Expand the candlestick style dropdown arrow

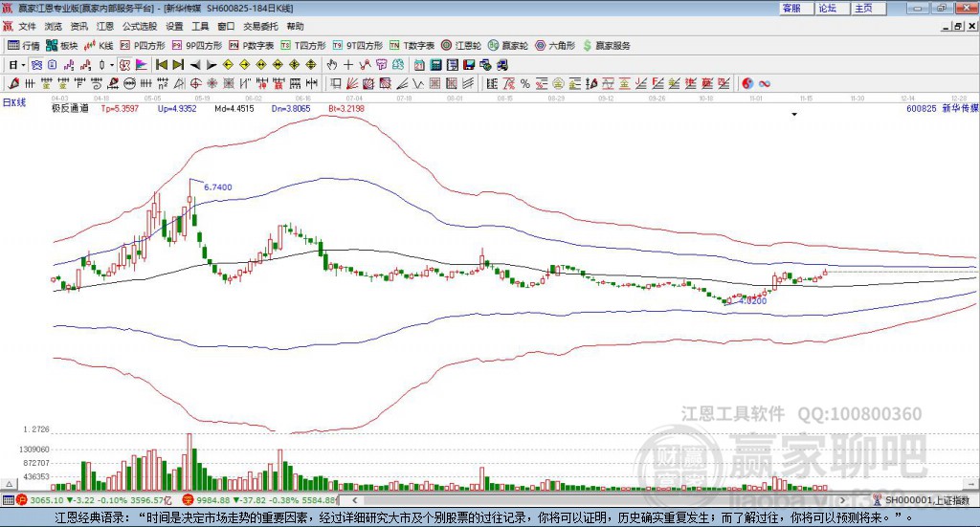tap(112, 65)
